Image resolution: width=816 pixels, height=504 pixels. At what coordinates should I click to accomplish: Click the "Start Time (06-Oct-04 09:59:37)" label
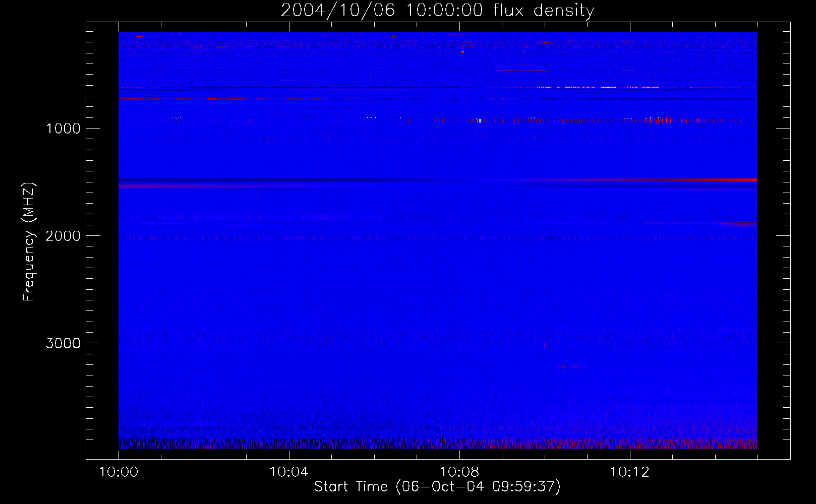click(x=437, y=486)
